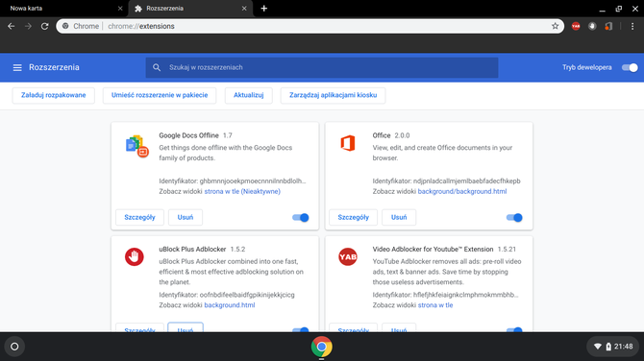Viewport: 644px width, 361px height.
Task: Open the YAB extension toolbar icon
Action: click(576, 26)
